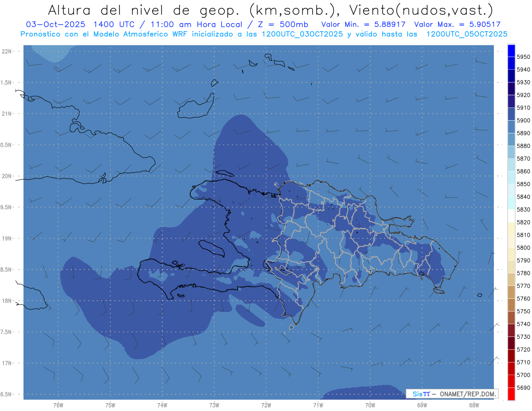Viewport: 532px width, 411px height.
Task: Click the '21N' latitude label
Action: click(6, 114)
